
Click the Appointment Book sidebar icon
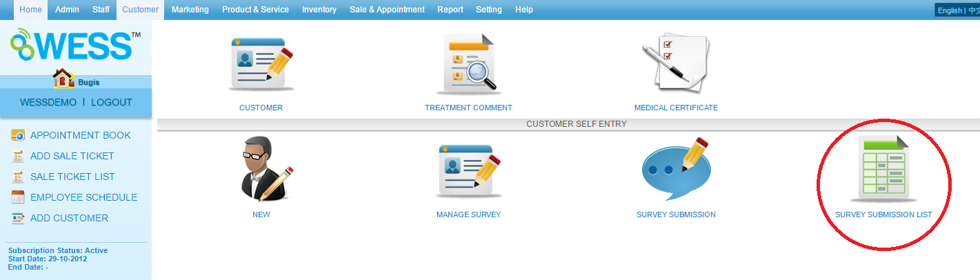pyautogui.click(x=19, y=135)
